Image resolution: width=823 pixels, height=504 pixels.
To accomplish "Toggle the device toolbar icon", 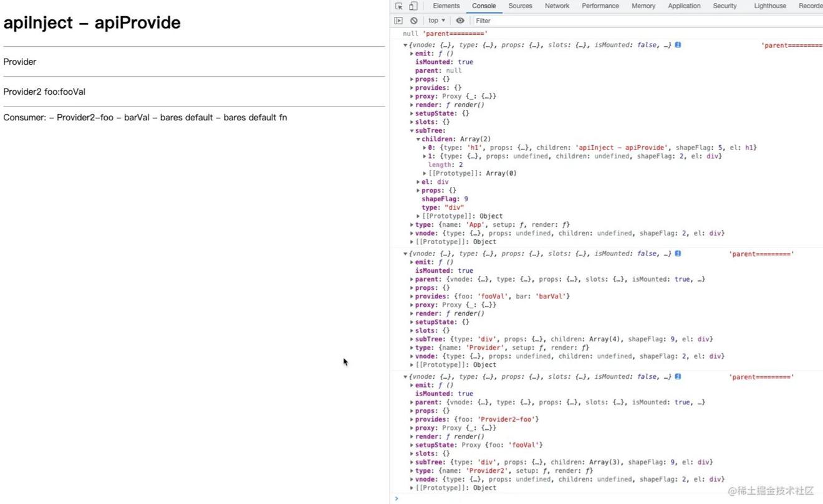I will point(413,6).
